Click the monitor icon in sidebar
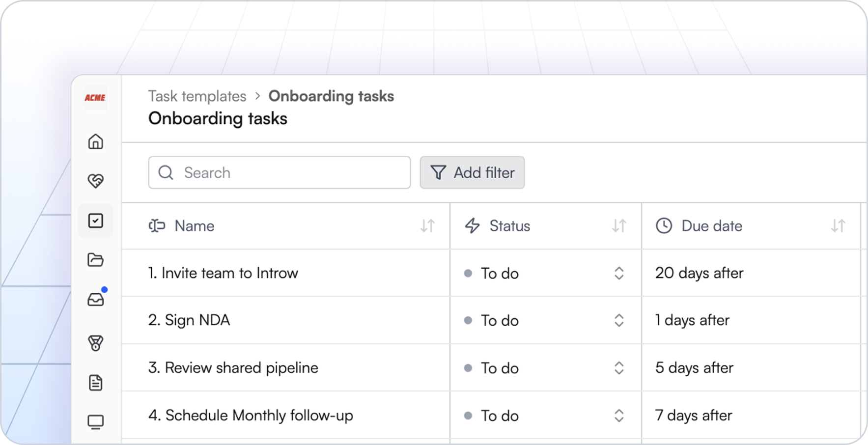Image resolution: width=868 pixels, height=445 pixels. pos(96,422)
